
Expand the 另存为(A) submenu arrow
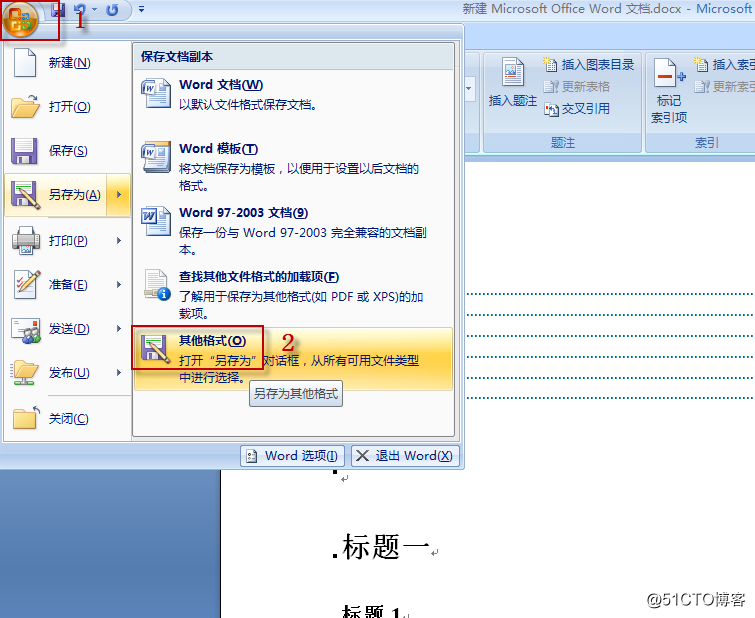[x=118, y=195]
